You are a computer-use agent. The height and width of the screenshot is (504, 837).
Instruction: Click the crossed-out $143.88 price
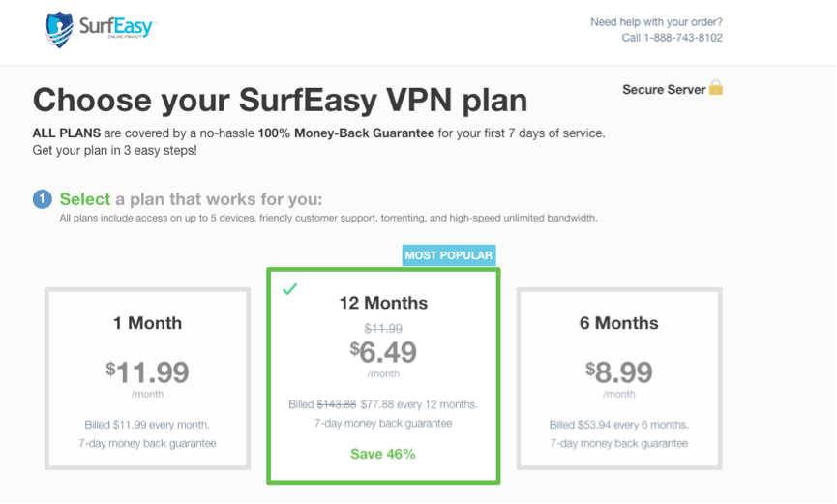click(335, 404)
